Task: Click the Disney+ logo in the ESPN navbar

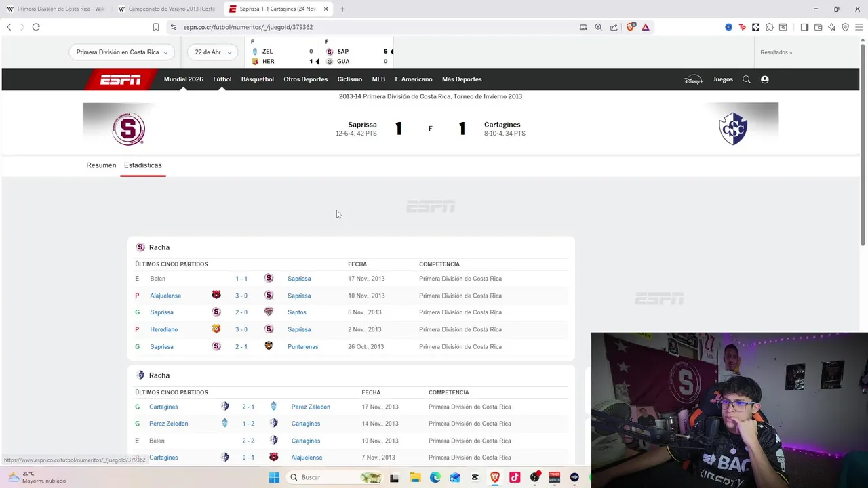Action: (693, 79)
